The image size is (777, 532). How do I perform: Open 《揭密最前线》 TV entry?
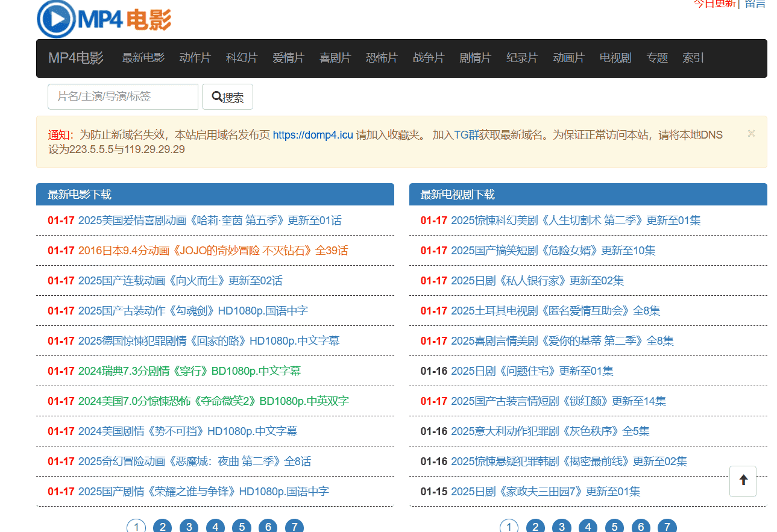[569, 462]
